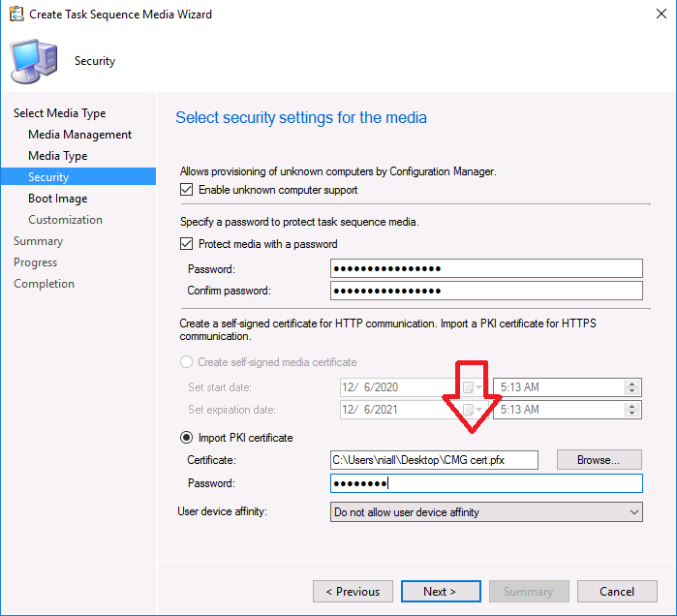Open expiration date calendar picker

click(473, 410)
